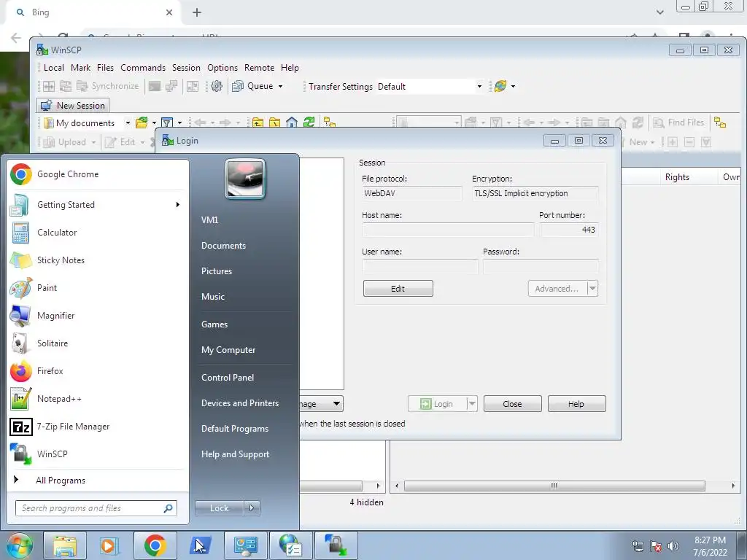
Task: Open Devices and Printers
Action: click(239, 403)
